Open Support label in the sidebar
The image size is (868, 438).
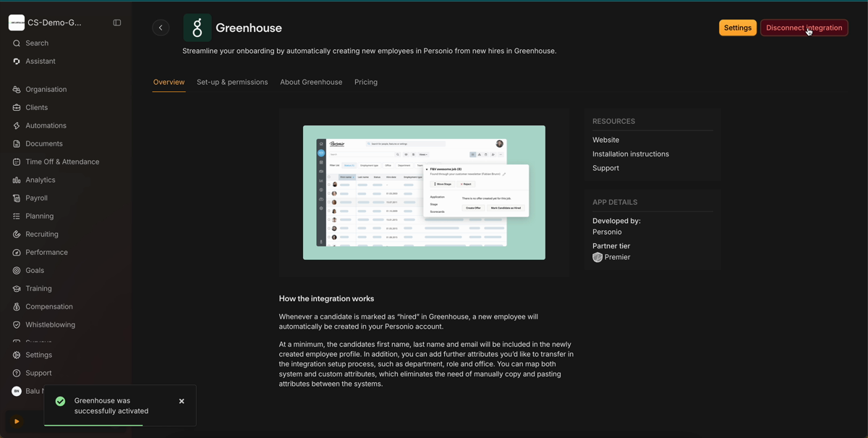39,374
